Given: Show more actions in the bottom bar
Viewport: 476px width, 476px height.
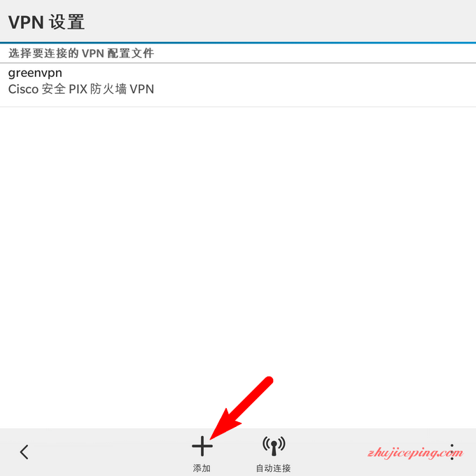Looking at the screenshot, I should coord(452,452).
